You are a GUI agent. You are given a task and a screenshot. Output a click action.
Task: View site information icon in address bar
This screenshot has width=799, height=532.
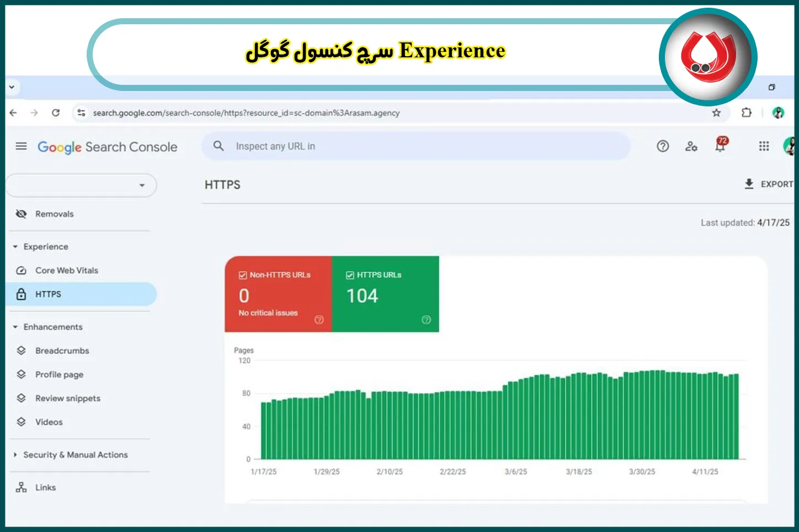pos(82,113)
